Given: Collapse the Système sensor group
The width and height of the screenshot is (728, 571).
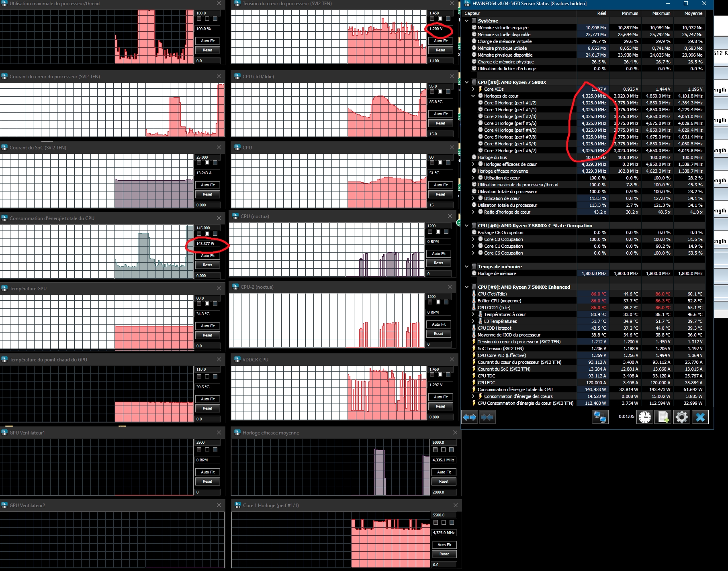Looking at the screenshot, I should pyautogui.click(x=466, y=21).
